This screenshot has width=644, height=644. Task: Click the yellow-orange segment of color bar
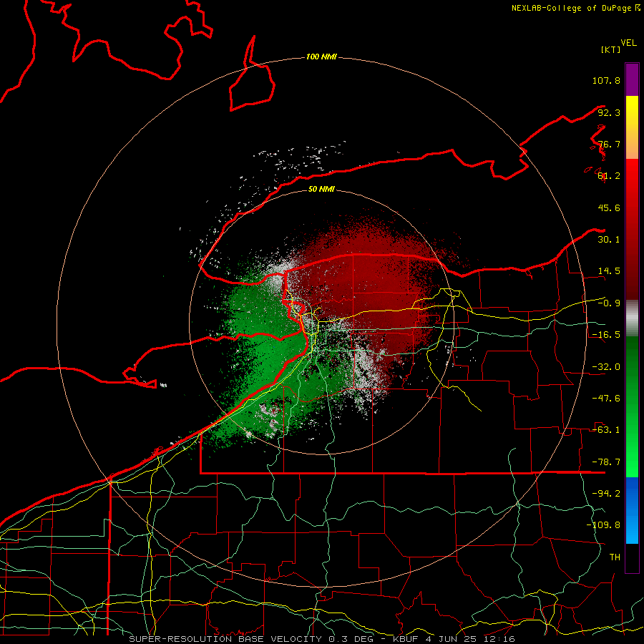[x=632, y=127]
